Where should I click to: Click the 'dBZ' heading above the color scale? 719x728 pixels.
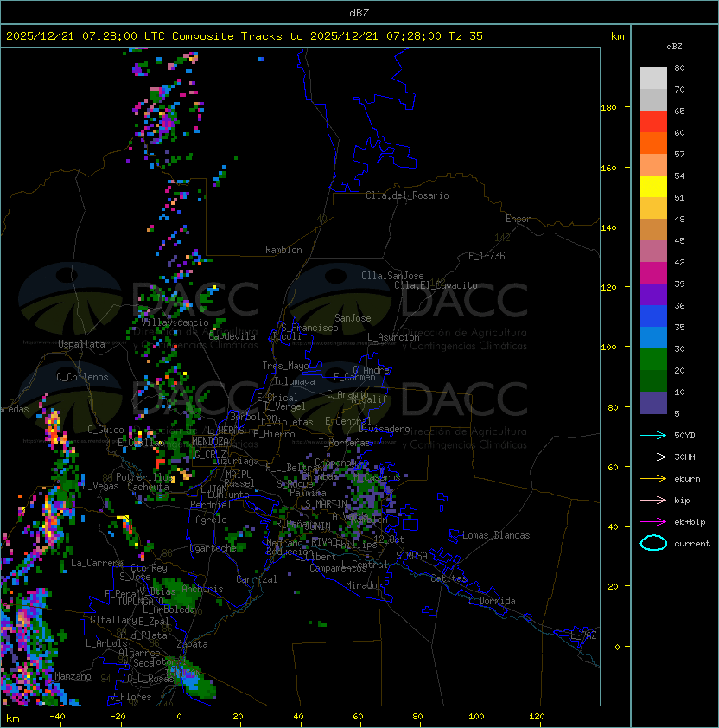(x=674, y=47)
